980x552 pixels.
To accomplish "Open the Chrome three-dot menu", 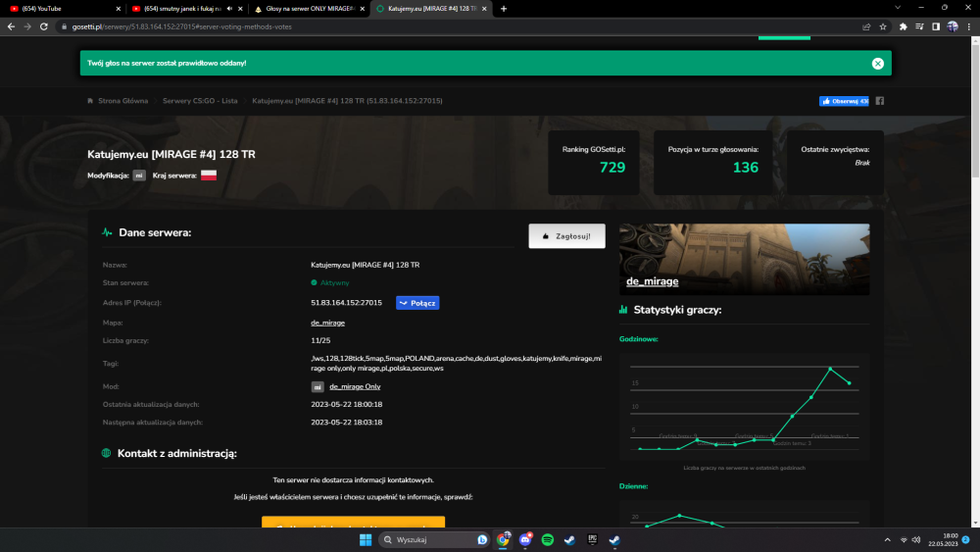I will (x=969, y=26).
